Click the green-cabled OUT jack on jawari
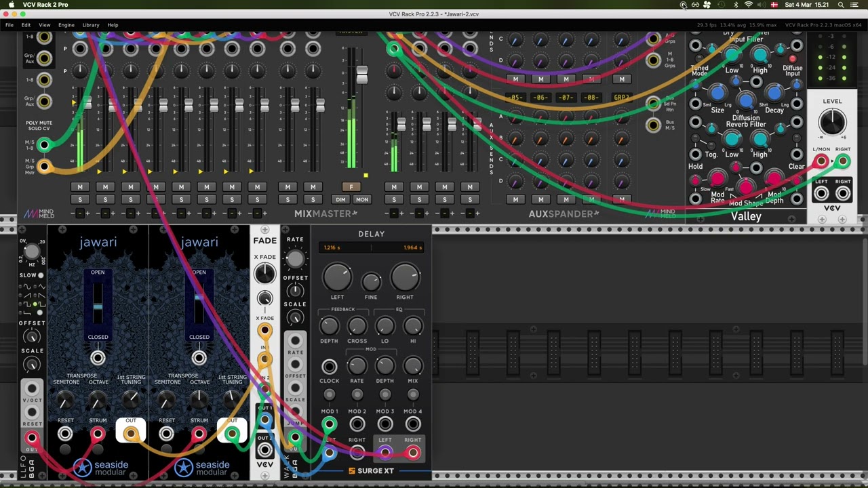The image size is (868, 488). [232, 434]
